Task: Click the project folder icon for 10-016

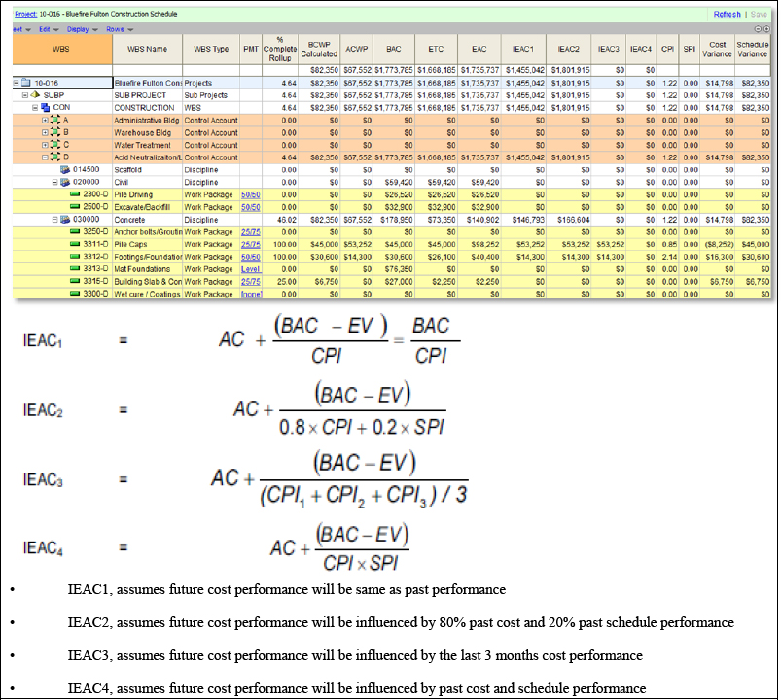Action: click(26, 83)
